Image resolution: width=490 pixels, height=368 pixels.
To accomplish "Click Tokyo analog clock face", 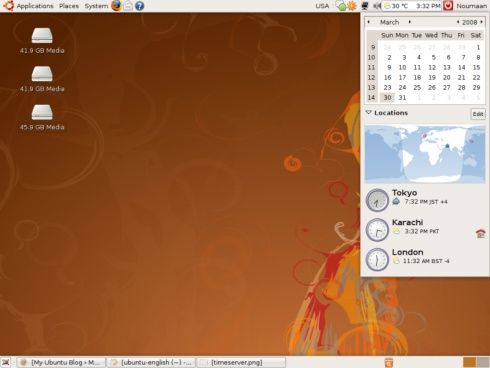I will click(x=377, y=200).
